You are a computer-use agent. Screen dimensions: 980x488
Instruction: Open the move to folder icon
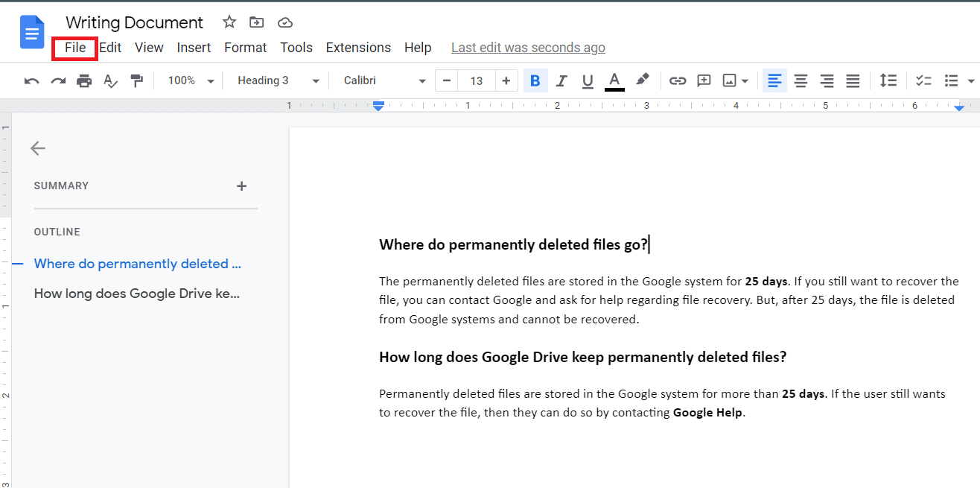256,22
